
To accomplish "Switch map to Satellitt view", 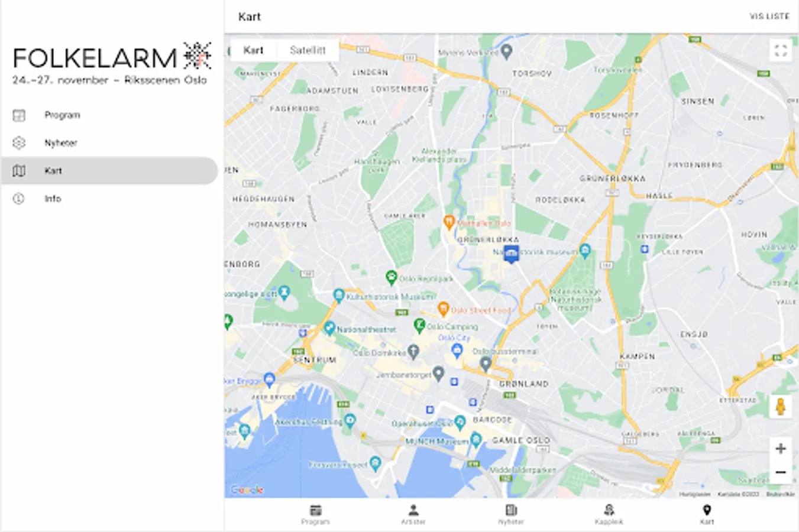I will 308,50.
